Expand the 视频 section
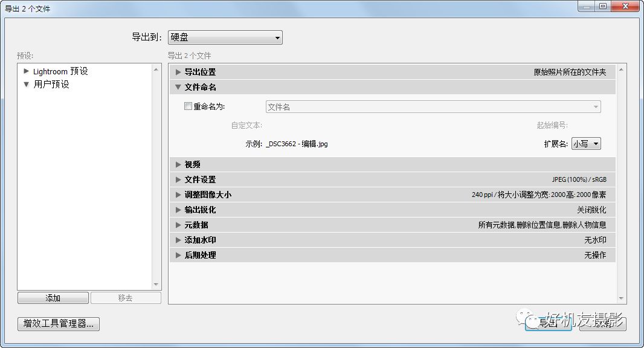 178,164
